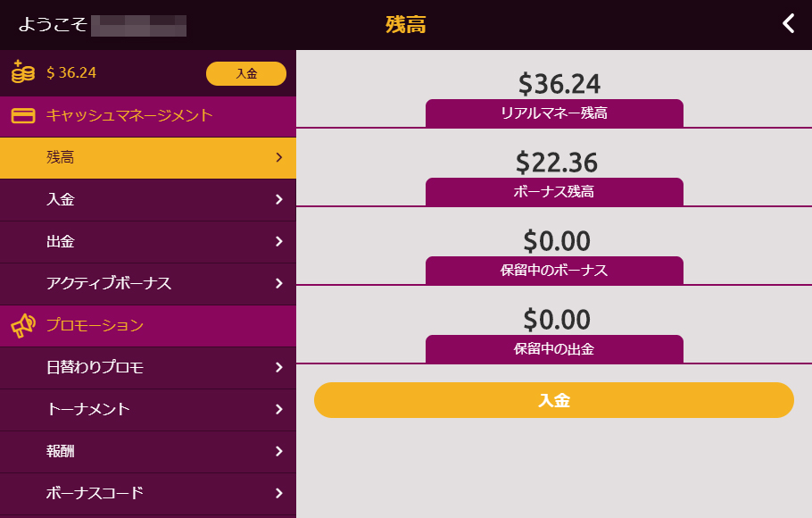Image resolution: width=812 pixels, height=518 pixels.
Task: Click the 保留中の出金 label
Action: point(554,349)
